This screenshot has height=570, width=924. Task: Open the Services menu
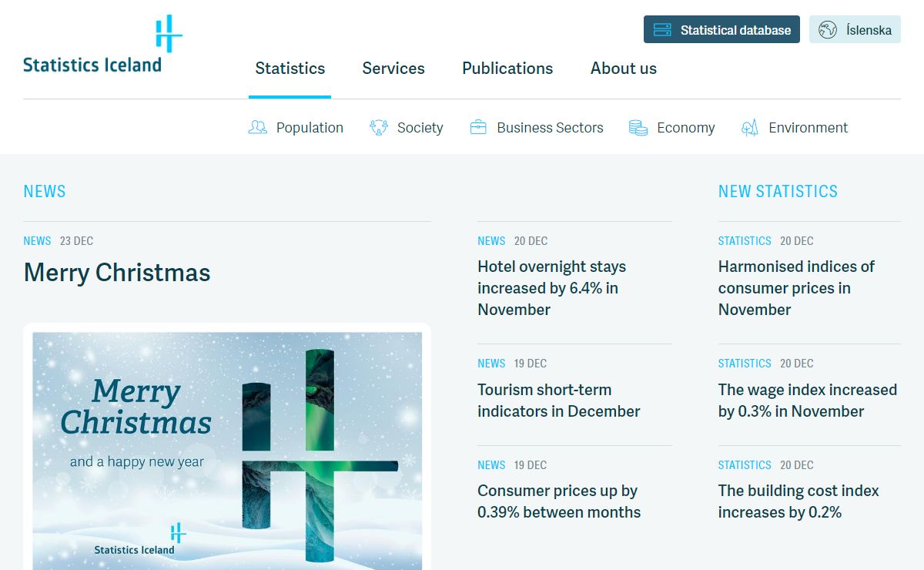coord(393,69)
